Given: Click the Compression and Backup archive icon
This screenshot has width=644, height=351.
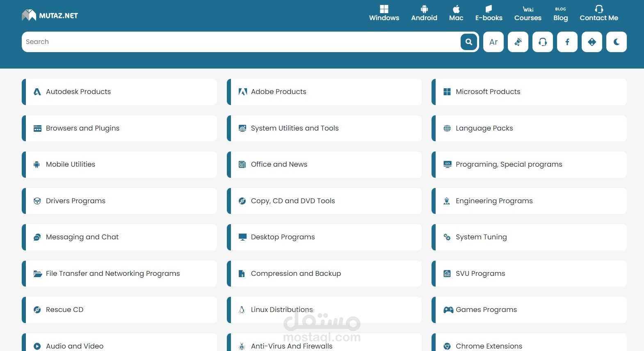Looking at the screenshot, I should pyautogui.click(x=242, y=274).
